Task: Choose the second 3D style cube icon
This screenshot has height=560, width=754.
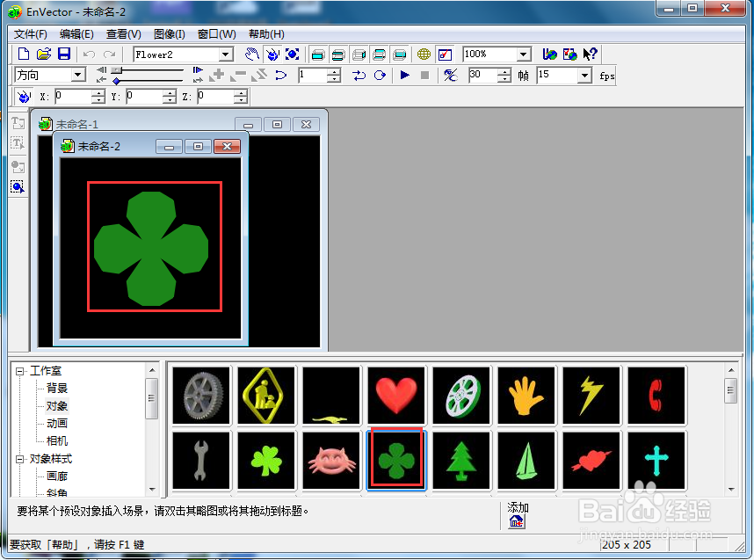Action: click(338, 55)
